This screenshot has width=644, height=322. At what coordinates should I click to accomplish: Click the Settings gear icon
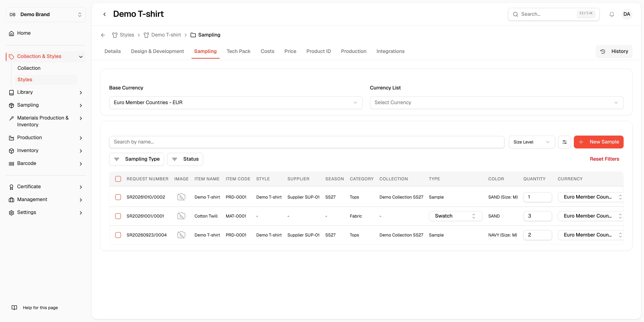[11, 213]
